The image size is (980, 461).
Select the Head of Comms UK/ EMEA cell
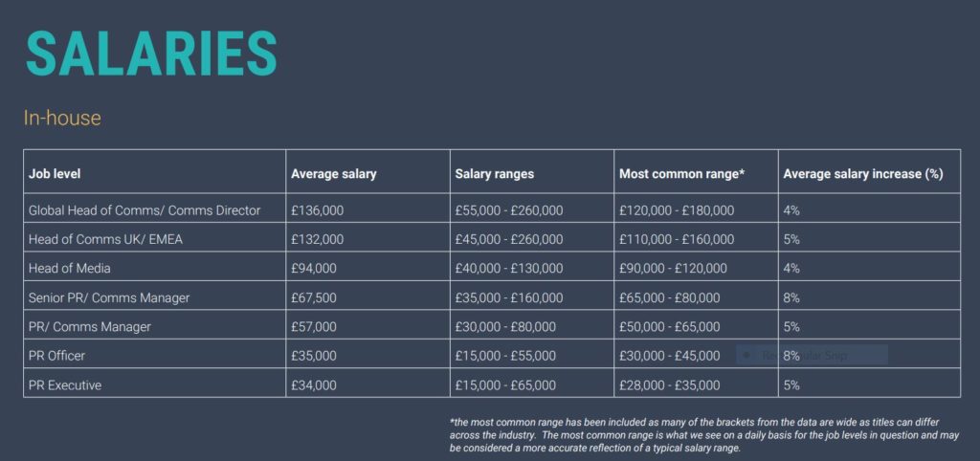point(105,239)
